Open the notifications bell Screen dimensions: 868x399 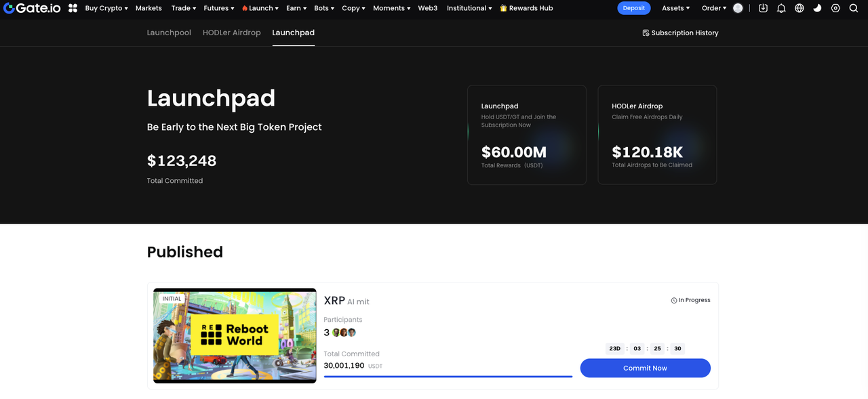[x=781, y=8]
